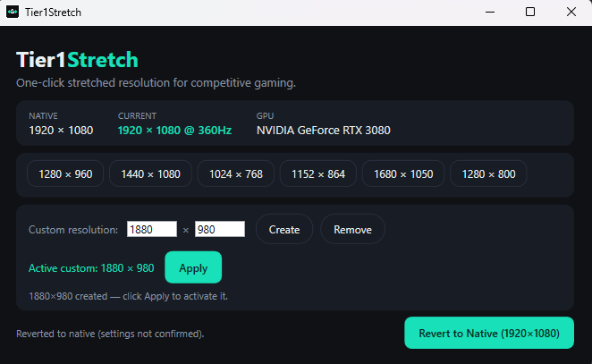The width and height of the screenshot is (592, 364).
Task: Click the Tier1Stretch heading logo text
Action: [x=78, y=60]
